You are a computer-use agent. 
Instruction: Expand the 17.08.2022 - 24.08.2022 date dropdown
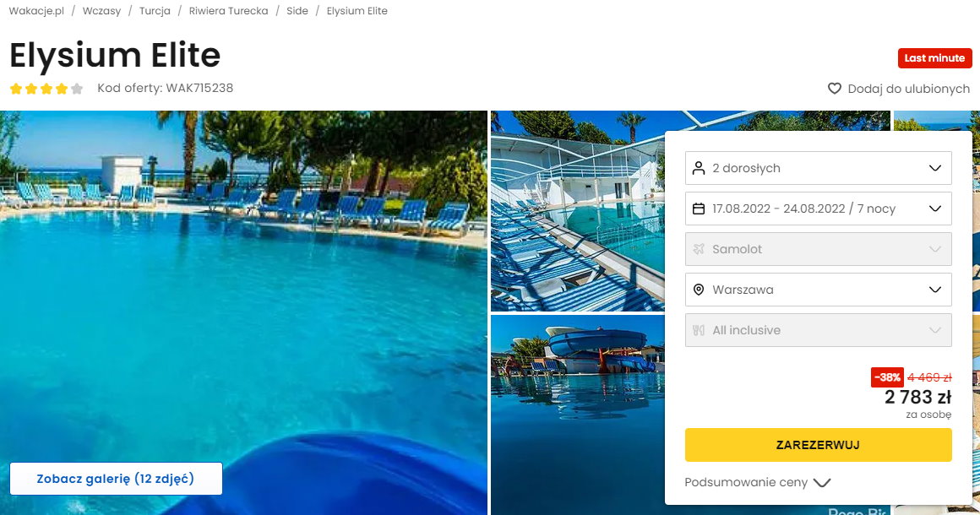[x=818, y=209]
